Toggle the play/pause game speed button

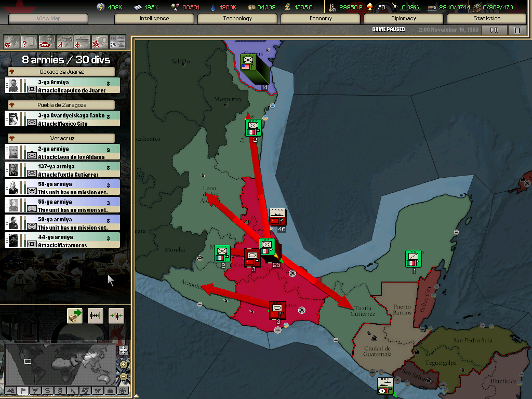click(x=494, y=30)
